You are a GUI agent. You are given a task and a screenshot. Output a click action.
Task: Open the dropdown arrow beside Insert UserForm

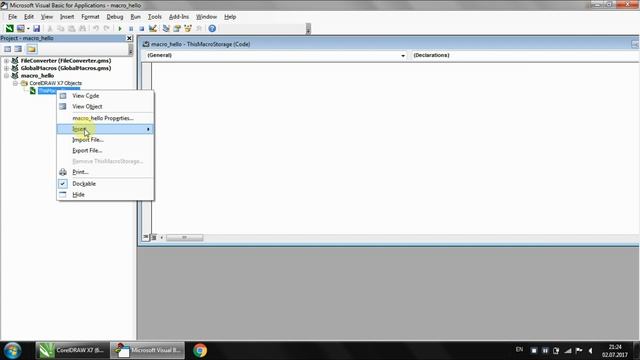click(28, 29)
